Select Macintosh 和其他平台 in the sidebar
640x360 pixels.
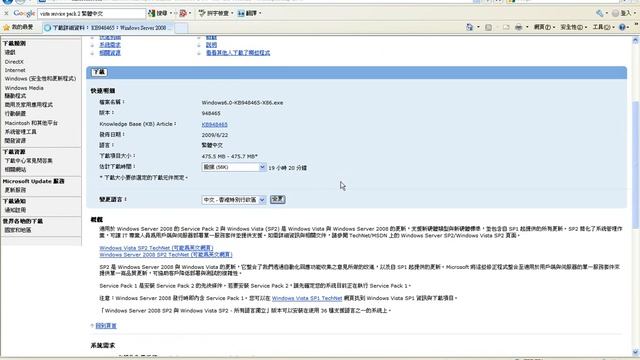[31, 122]
